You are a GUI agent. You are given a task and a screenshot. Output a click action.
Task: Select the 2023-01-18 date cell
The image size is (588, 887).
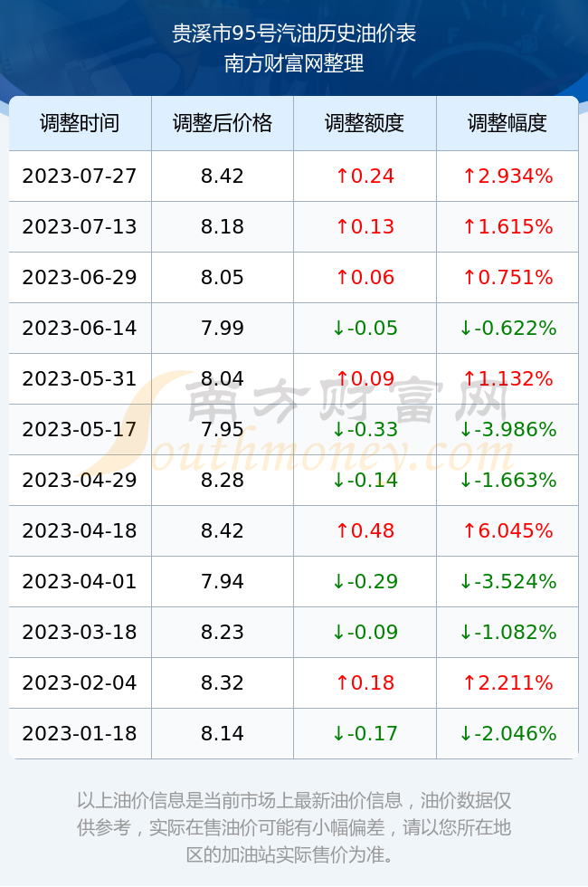point(80,734)
